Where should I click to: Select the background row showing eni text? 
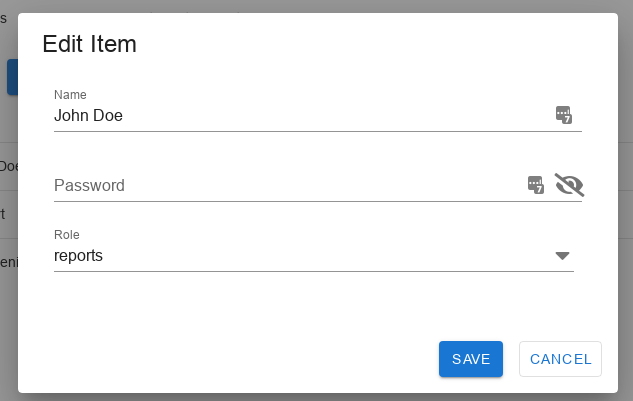(x=8, y=262)
